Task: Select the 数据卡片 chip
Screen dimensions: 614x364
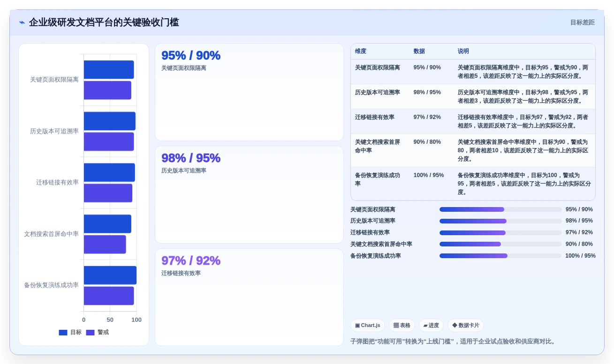Action: pyautogui.click(x=466, y=325)
